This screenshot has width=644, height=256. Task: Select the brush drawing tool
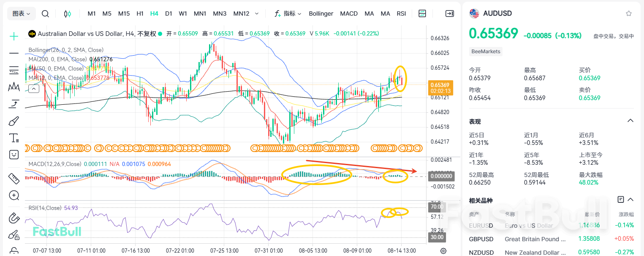[x=14, y=121]
